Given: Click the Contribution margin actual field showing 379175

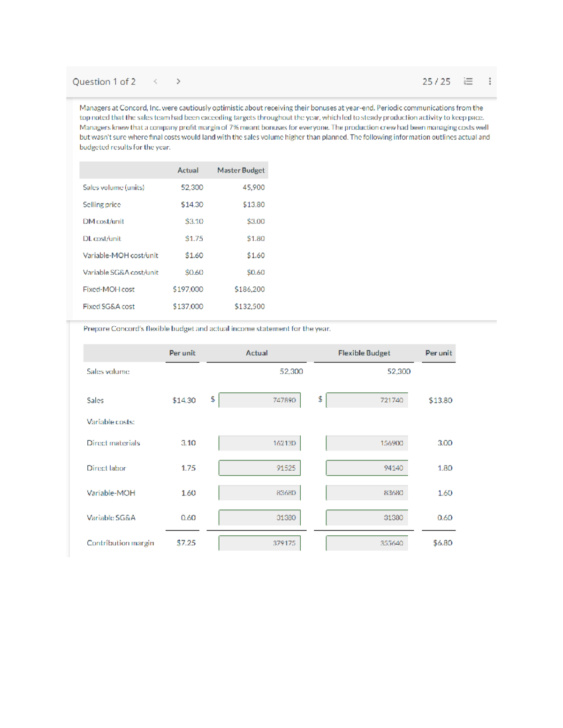Looking at the screenshot, I should pos(260,543).
